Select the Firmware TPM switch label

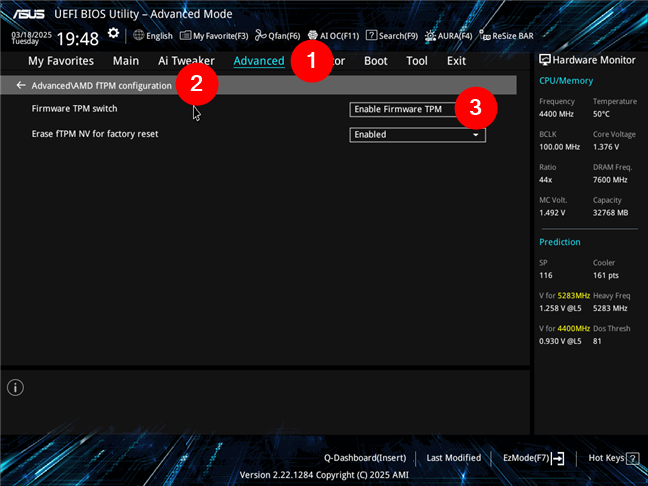point(74,109)
